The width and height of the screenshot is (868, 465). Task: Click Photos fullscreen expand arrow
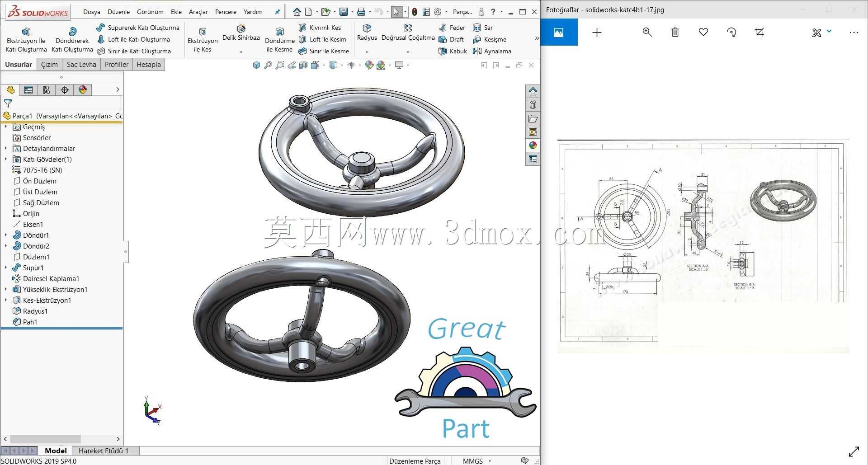[854, 451]
